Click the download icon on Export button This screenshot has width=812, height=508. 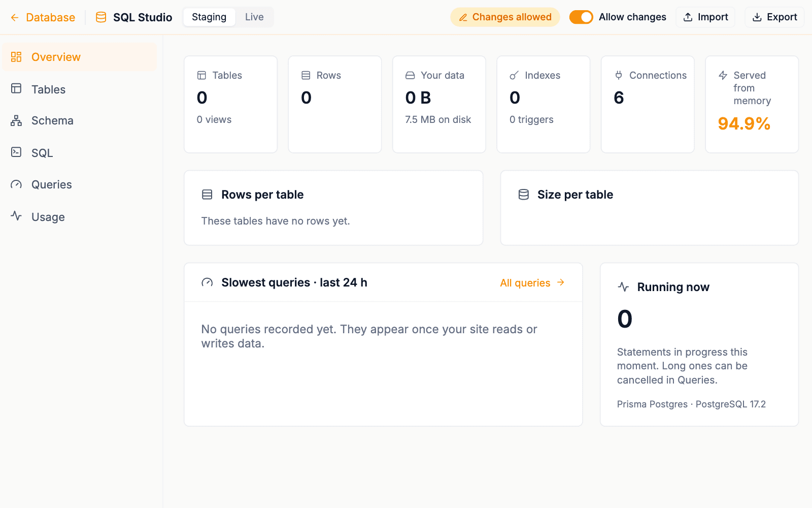click(757, 17)
